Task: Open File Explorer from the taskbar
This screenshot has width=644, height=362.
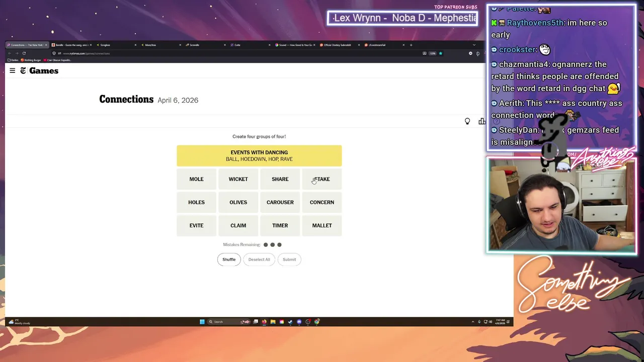Action: pyautogui.click(x=273, y=322)
